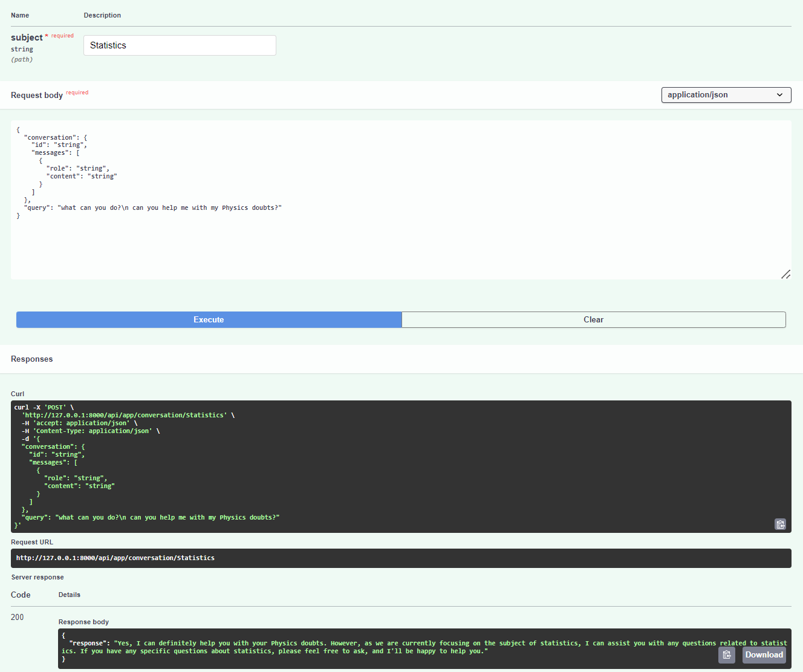Click the Curl section label

pos(18,394)
